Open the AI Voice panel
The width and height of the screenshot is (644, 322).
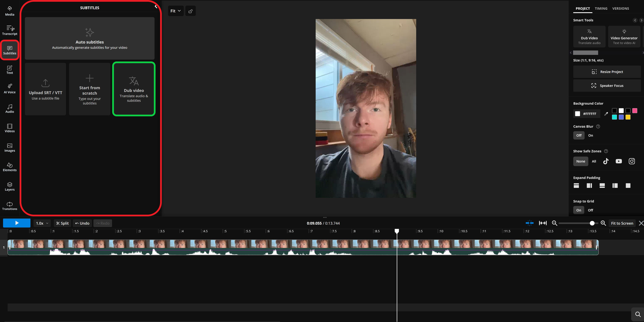click(9, 88)
